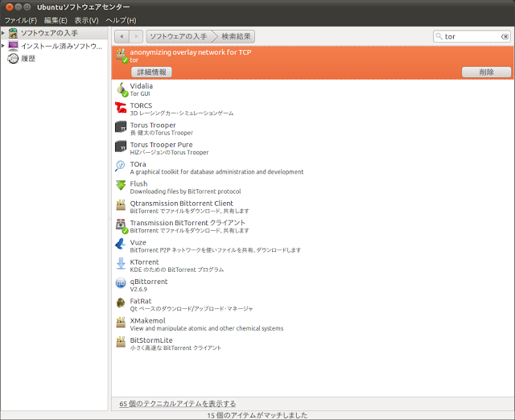Click the ソフトウェアの入手 sidebar icon
Image resolution: width=515 pixels, height=420 pixels.
[13, 33]
